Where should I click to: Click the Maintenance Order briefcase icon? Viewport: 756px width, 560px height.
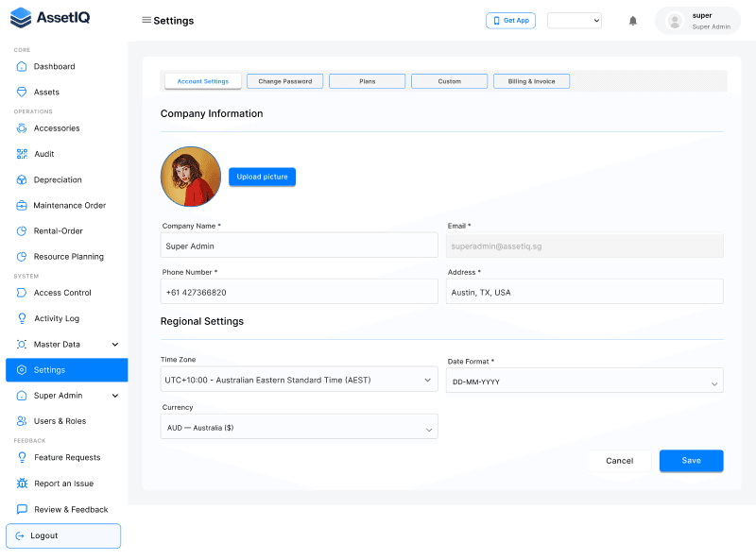(22, 205)
